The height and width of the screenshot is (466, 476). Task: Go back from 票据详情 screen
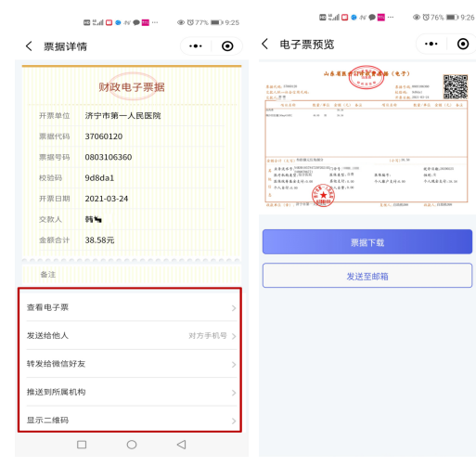pyautogui.click(x=29, y=46)
